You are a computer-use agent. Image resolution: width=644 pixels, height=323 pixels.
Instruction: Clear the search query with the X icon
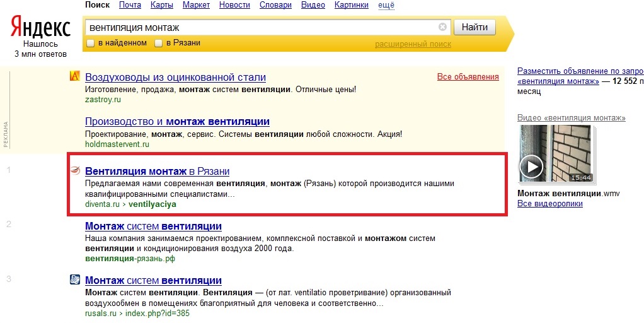(442, 26)
